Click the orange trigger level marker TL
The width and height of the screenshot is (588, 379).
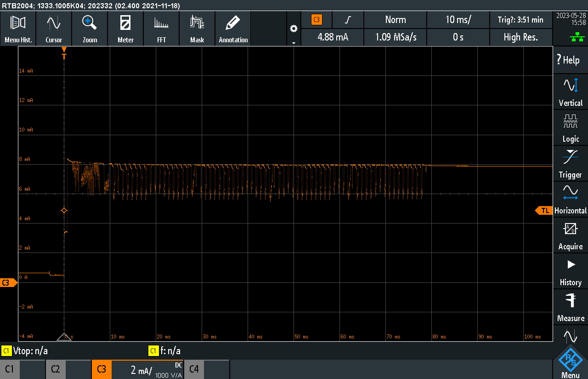click(544, 210)
